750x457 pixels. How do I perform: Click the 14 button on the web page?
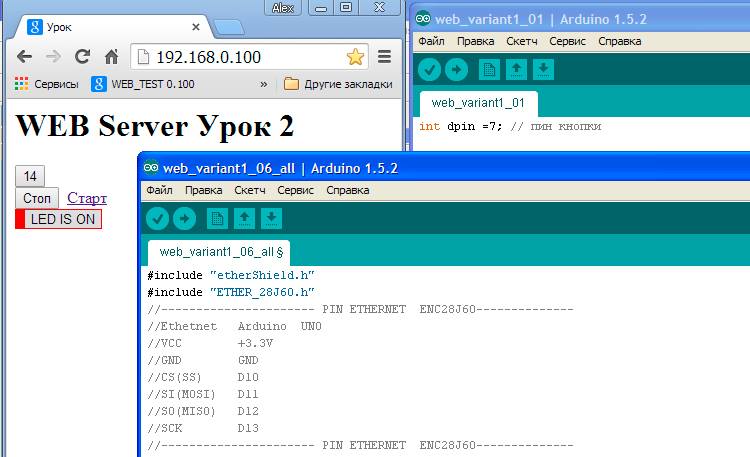30,176
